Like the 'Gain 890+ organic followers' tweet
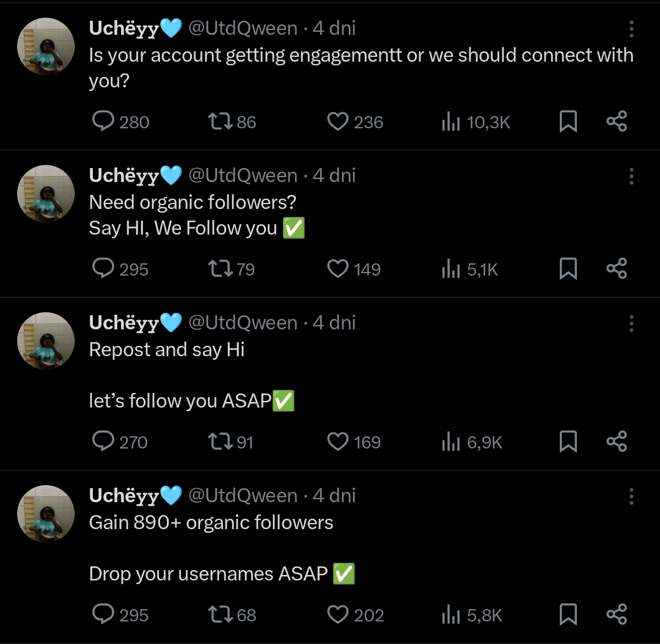The width and height of the screenshot is (660, 644). click(337, 614)
